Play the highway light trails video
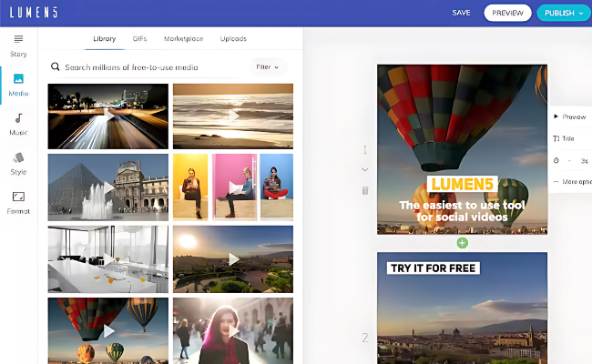 [108, 116]
